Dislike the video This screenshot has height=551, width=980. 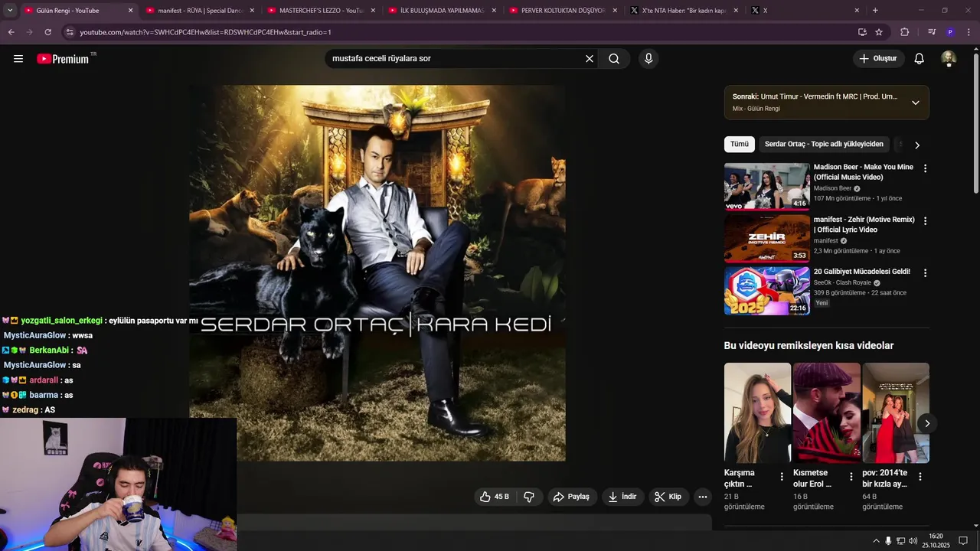[529, 497]
